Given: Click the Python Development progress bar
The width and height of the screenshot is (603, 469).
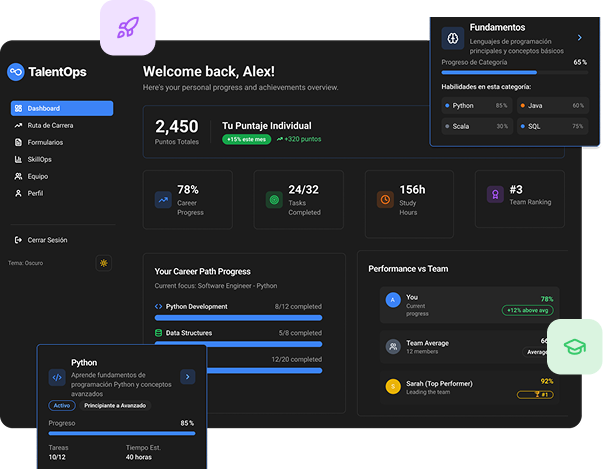Looking at the screenshot, I should click(238, 317).
